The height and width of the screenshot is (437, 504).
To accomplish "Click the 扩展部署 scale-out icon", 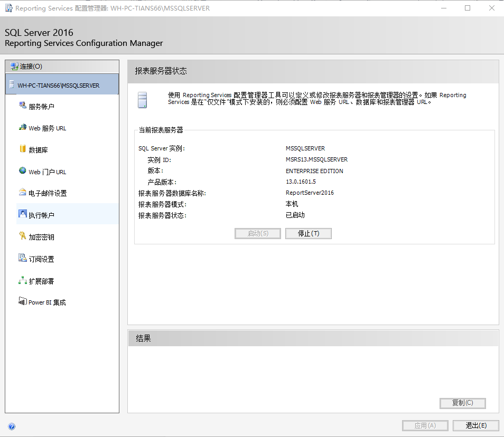I will click(23, 280).
